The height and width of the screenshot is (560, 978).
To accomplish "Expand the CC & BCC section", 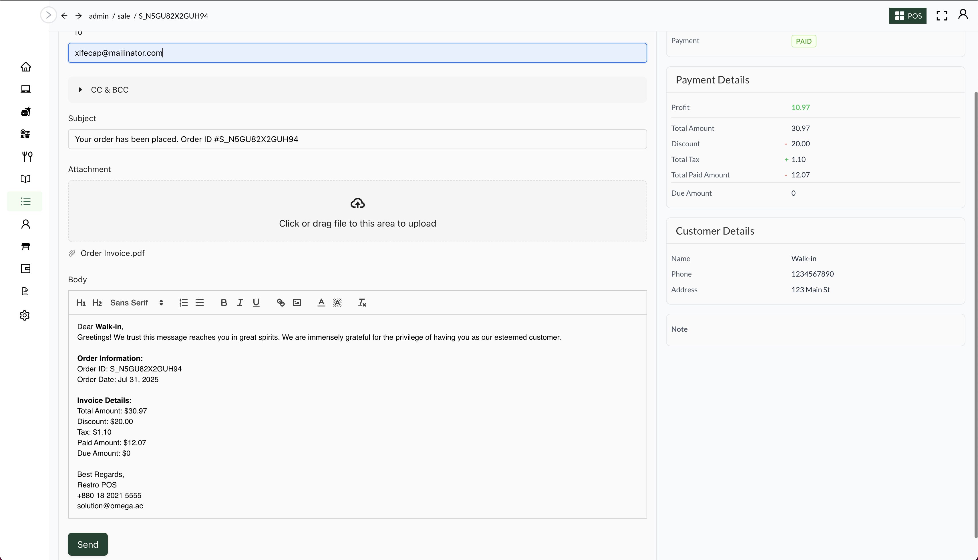I will coord(109,90).
